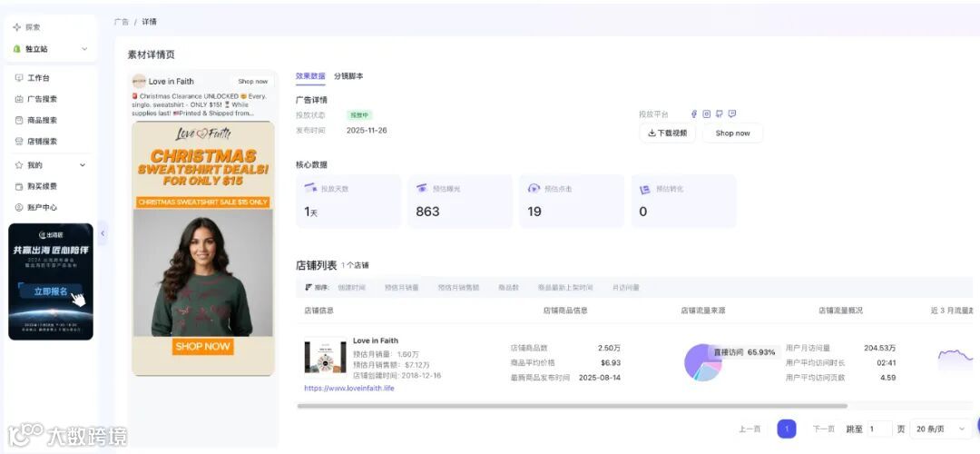The width and height of the screenshot is (980, 454).
Task: Click Shop now in the ad preview header
Action: (x=252, y=82)
